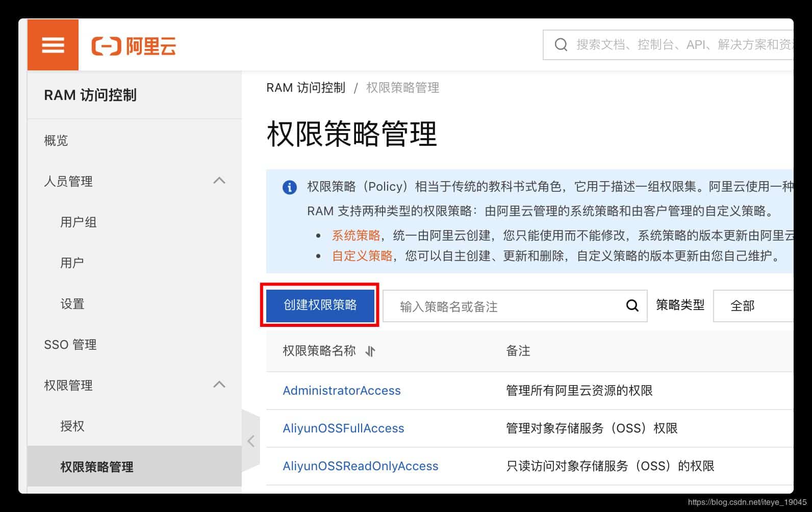
Task: Select SSO 管理 in the sidebar
Action: tap(70, 345)
